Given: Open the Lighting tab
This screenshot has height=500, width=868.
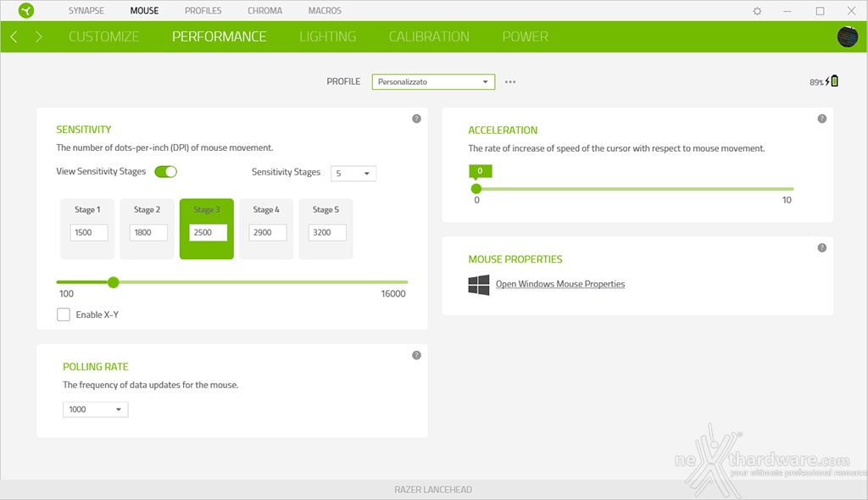Looking at the screenshot, I should 328,36.
